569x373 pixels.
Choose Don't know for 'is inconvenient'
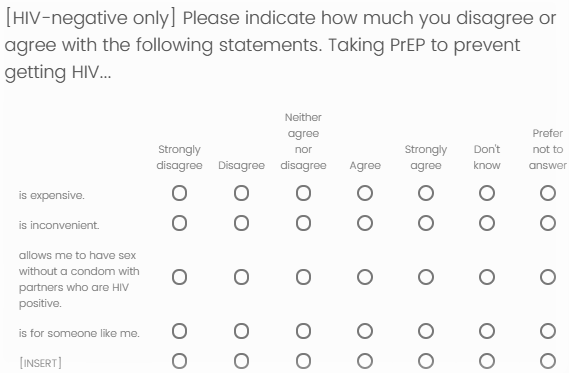(x=487, y=223)
